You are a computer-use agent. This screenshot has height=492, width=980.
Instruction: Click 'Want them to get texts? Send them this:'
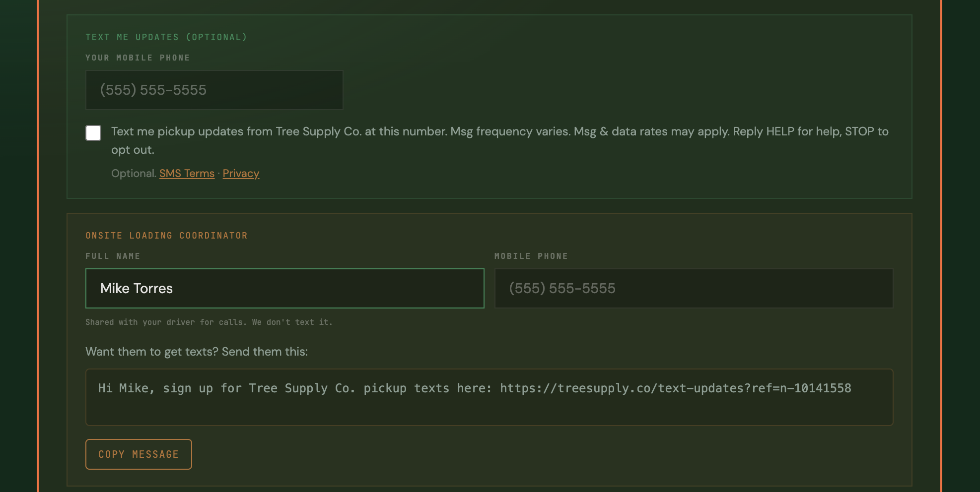click(197, 352)
